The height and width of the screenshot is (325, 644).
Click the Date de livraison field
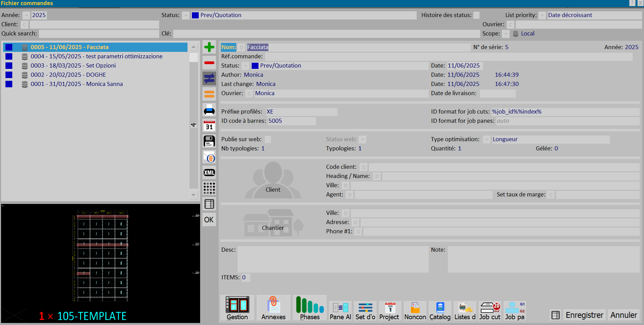point(498,93)
